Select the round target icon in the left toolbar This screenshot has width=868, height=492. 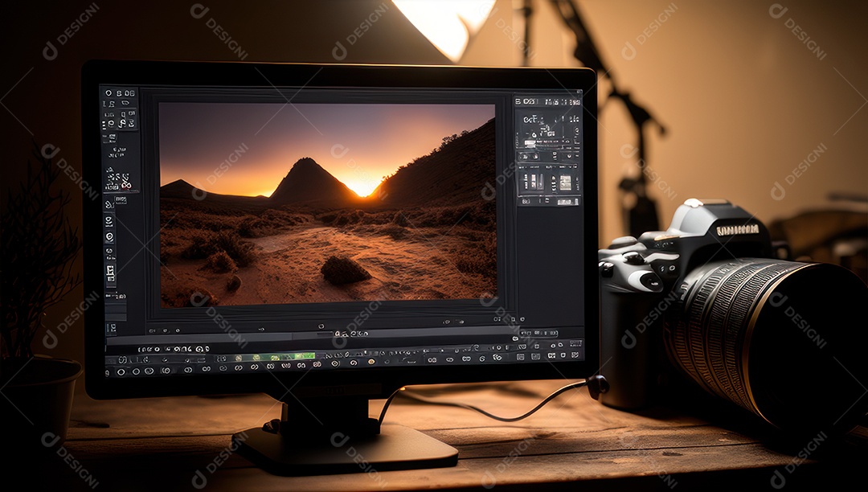tap(109, 237)
